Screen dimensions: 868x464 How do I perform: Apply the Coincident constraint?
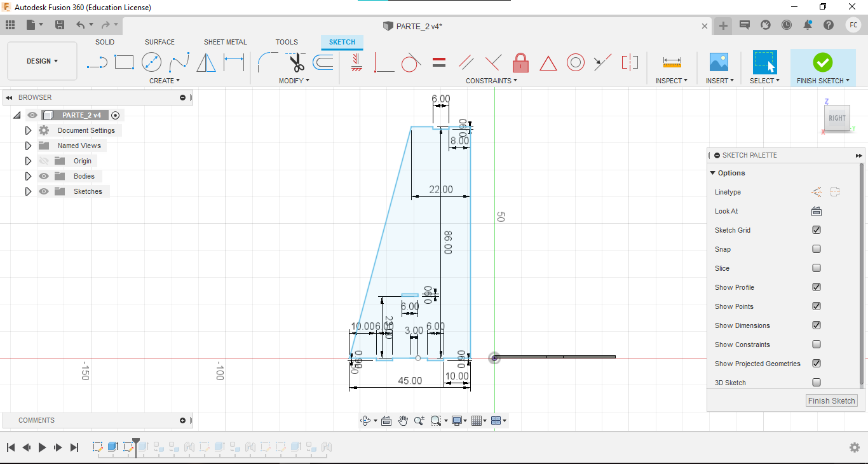384,62
